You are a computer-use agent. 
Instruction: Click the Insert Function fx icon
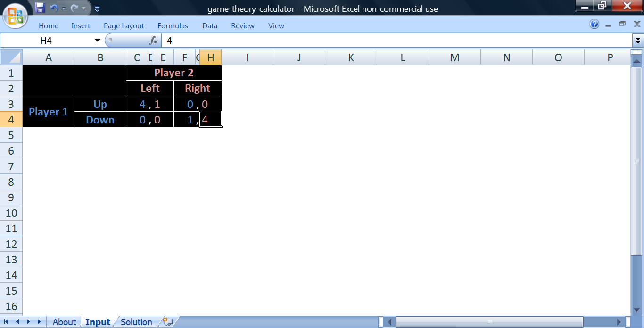point(154,41)
